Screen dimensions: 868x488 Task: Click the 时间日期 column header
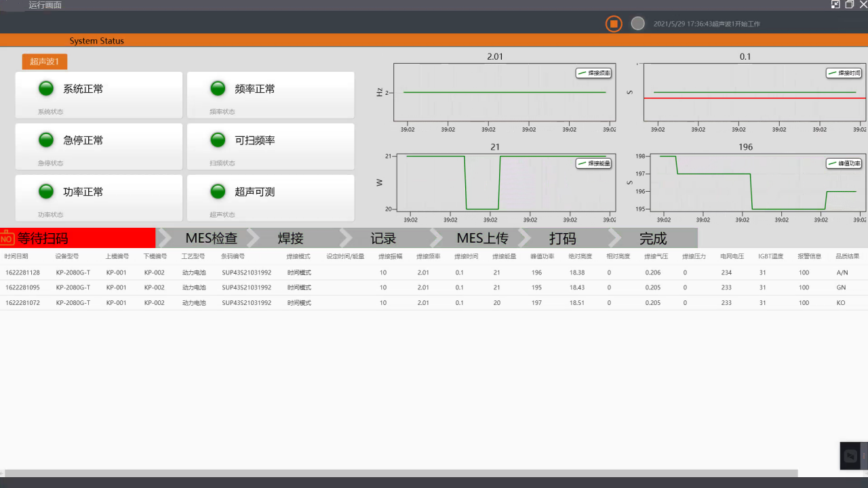click(x=16, y=257)
